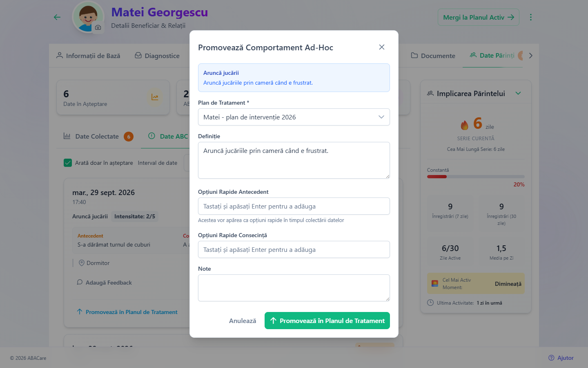Click the Aruncă jucării summary box in dialog
The width and height of the screenshot is (588, 368).
294,78
